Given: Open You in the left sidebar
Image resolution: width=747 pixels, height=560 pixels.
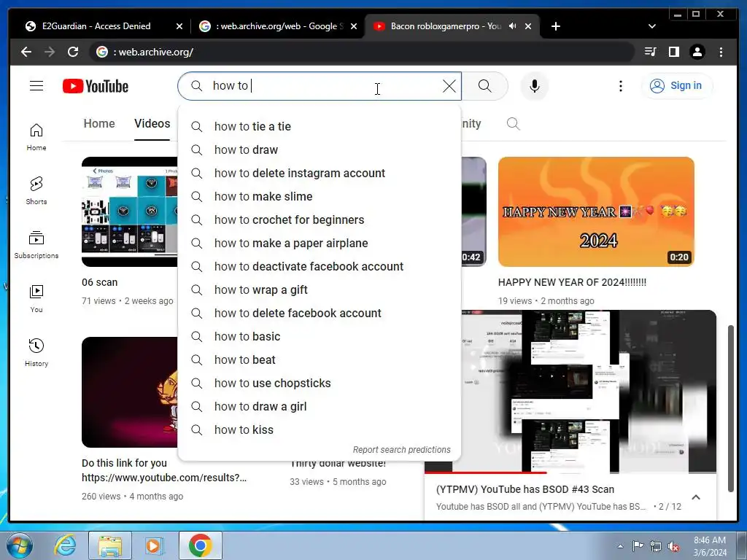Looking at the screenshot, I should click(36, 298).
